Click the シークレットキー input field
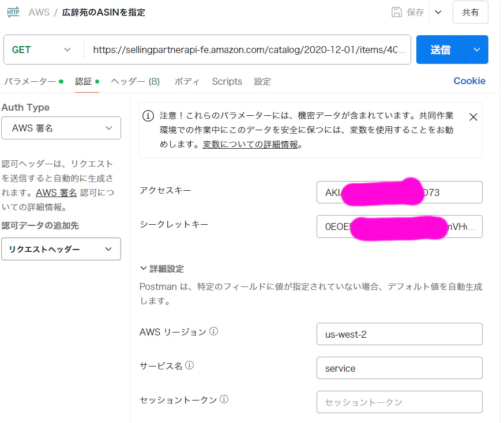 click(399, 226)
